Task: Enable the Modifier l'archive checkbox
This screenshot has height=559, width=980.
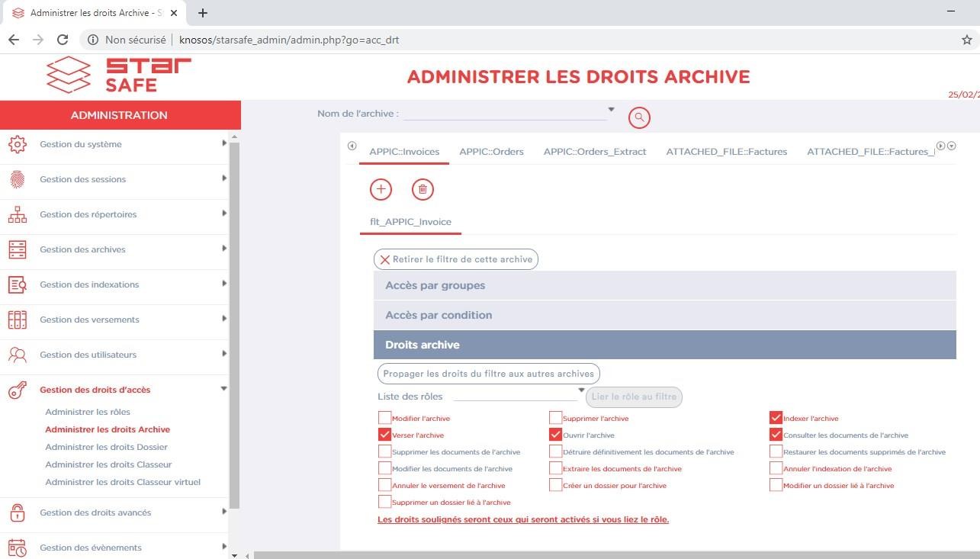Action: tap(384, 418)
